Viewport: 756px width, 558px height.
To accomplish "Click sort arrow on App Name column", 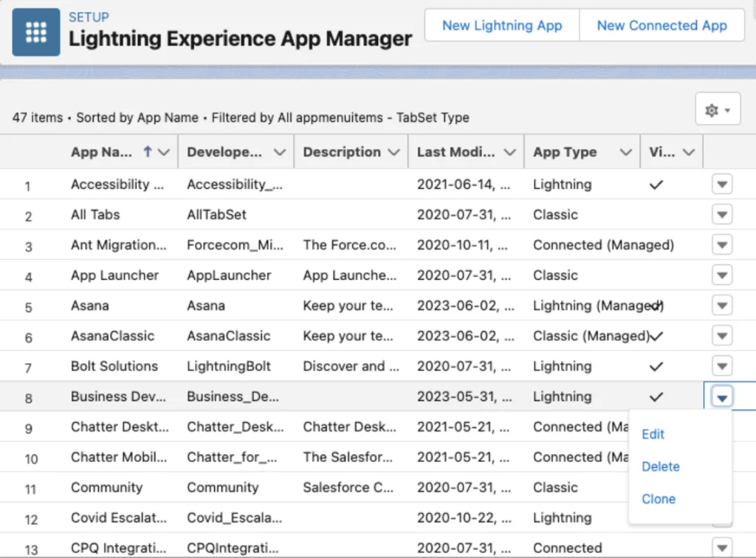I will [148, 152].
